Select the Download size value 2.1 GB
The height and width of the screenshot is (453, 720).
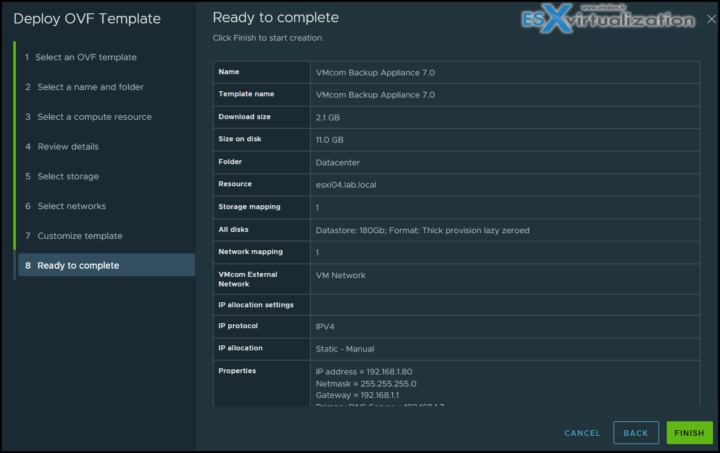(x=327, y=117)
